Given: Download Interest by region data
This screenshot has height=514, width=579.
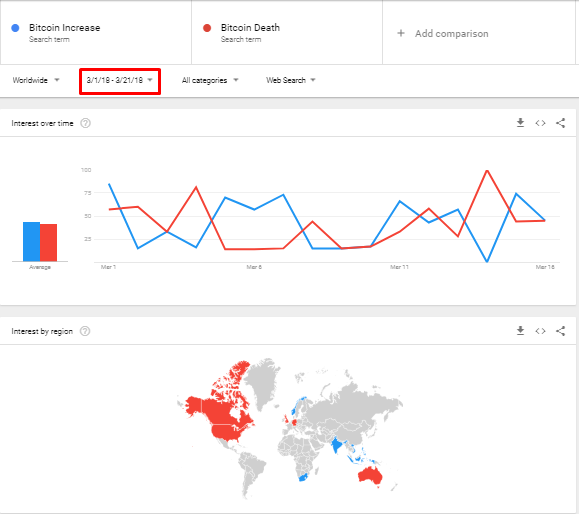Looking at the screenshot, I should [x=520, y=330].
